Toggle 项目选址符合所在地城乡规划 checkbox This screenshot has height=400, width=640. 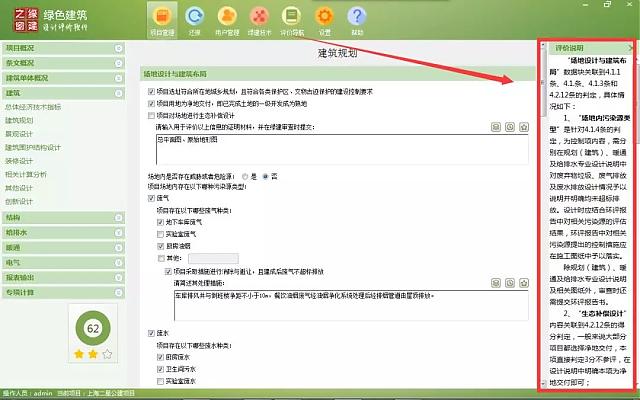[x=151, y=92]
